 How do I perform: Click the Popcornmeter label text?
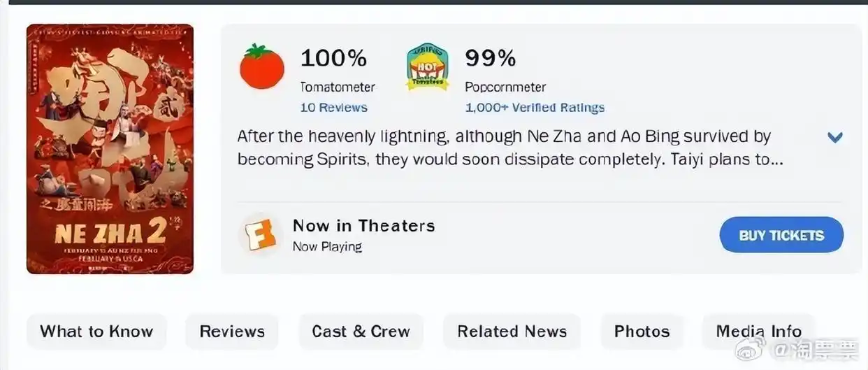pyautogui.click(x=505, y=87)
